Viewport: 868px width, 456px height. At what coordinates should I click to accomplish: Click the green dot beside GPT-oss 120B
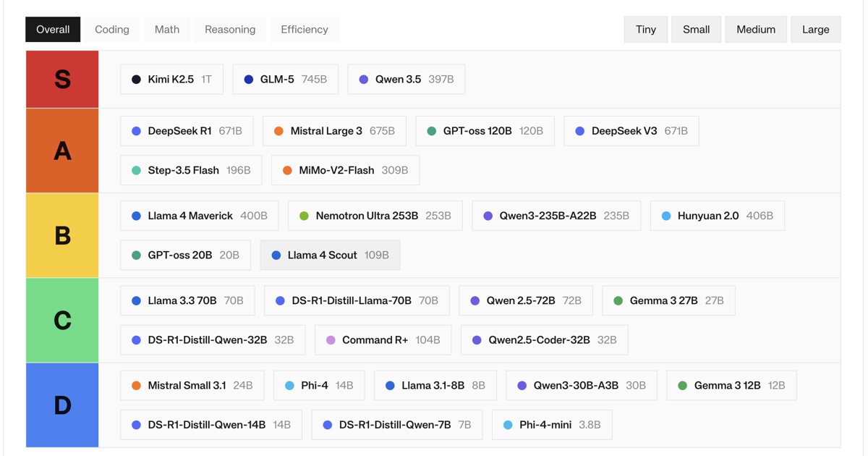tap(430, 130)
